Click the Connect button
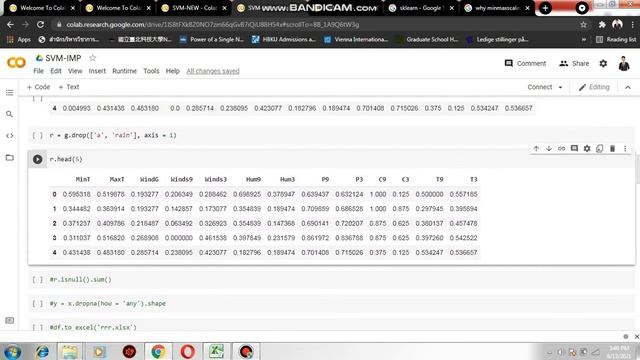The height and width of the screenshot is (360, 640). pyautogui.click(x=540, y=87)
